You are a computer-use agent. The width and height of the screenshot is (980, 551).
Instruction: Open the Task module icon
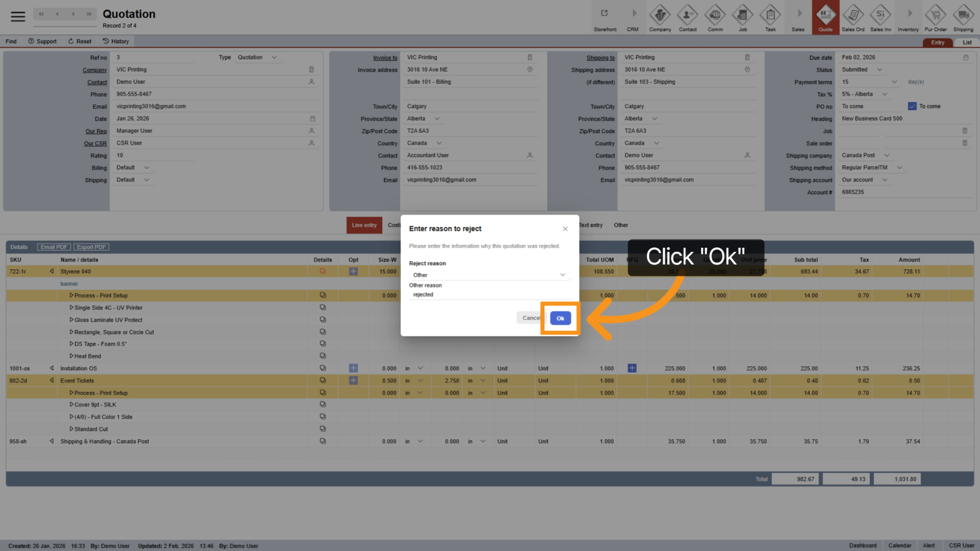coord(770,17)
